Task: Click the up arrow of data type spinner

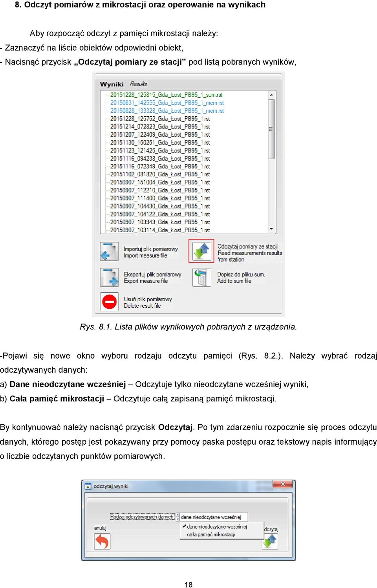Action: 178,515
